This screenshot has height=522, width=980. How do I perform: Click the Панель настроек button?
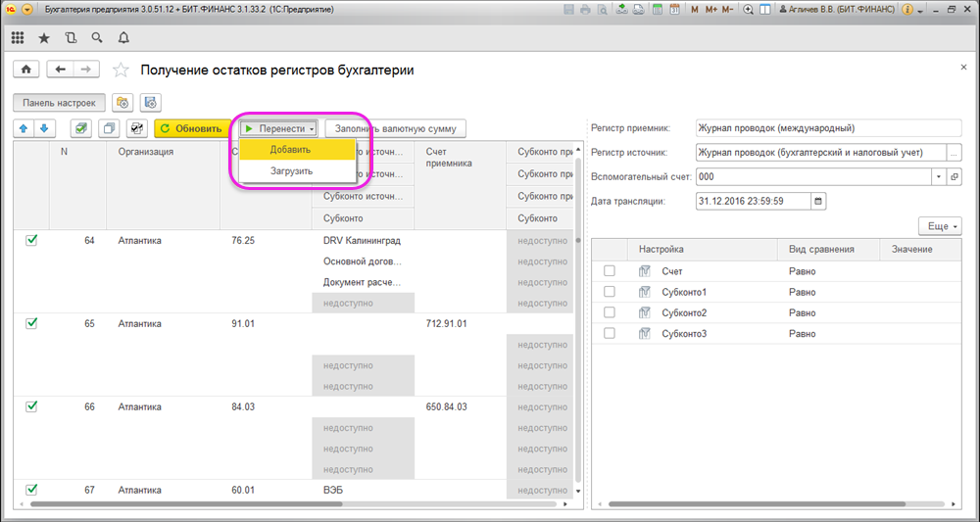point(60,102)
